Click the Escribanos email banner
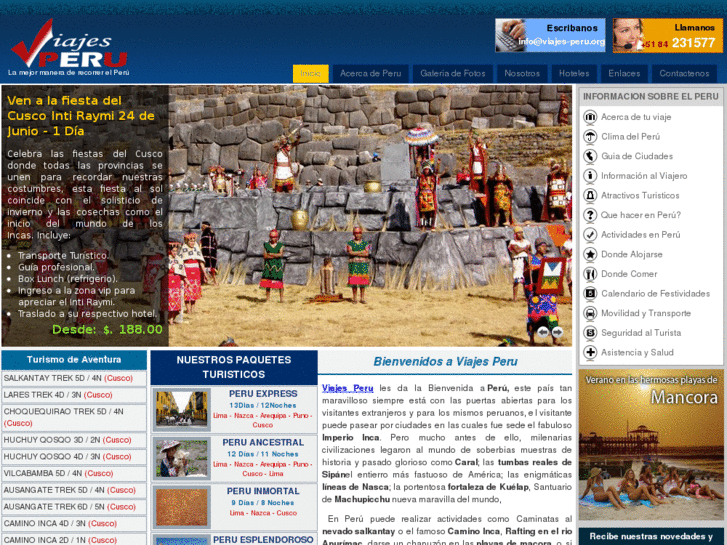Image resolution: width=727 pixels, height=545 pixels. point(550,35)
